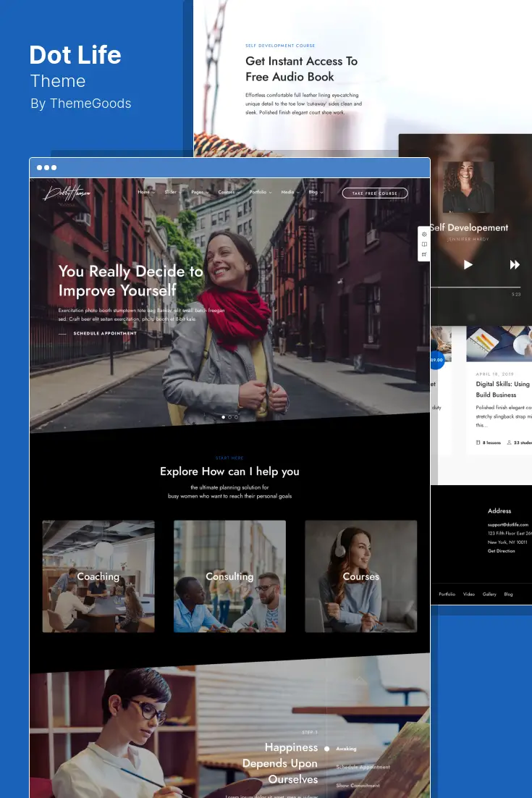Viewport: 532px width, 798px height.
Task: Select the Schedule Appointment step label
Action: click(x=363, y=767)
